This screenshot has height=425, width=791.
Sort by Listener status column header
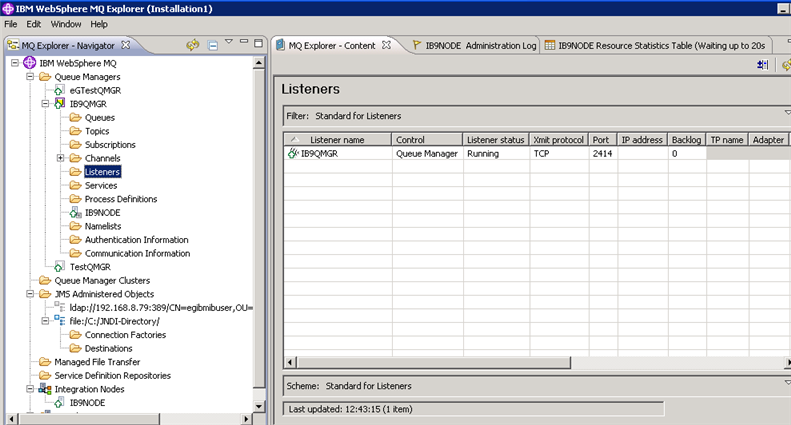496,140
